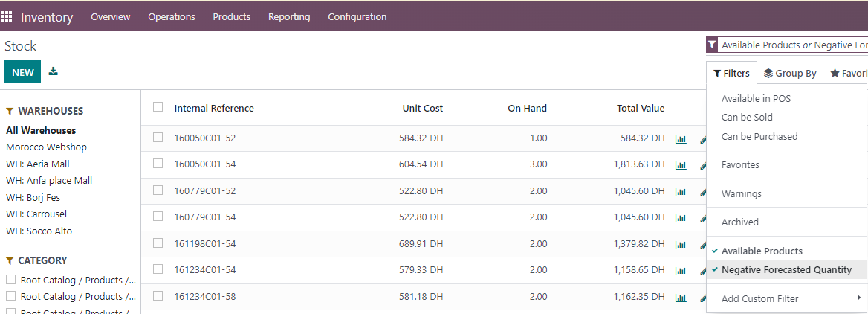This screenshot has width=868, height=314.
Task: Open the apps grid menu icon
Action: point(7,16)
